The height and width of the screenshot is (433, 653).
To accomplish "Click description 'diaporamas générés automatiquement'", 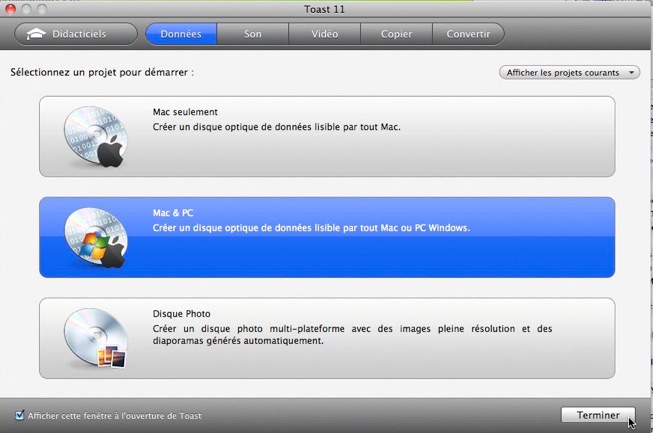I will click(x=238, y=341).
